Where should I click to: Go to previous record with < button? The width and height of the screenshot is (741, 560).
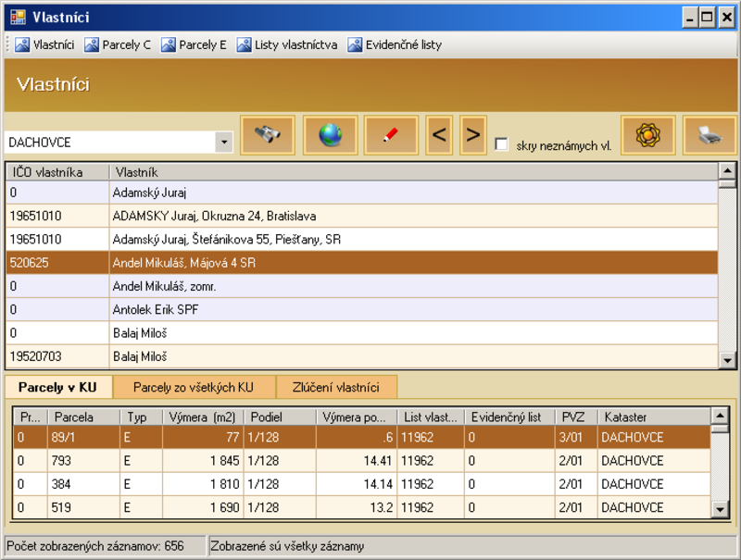pyautogui.click(x=439, y=135)
